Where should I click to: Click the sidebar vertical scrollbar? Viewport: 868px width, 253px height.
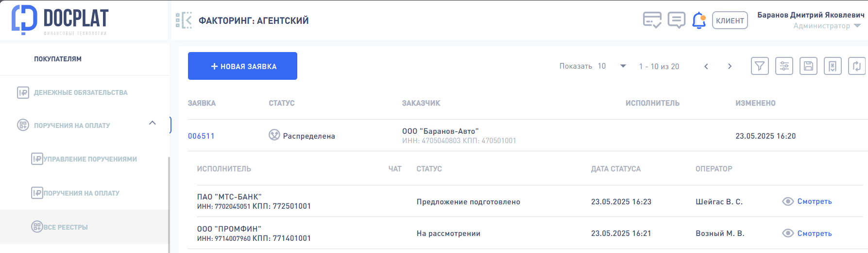pyautogui.click(x=169, y=204)
